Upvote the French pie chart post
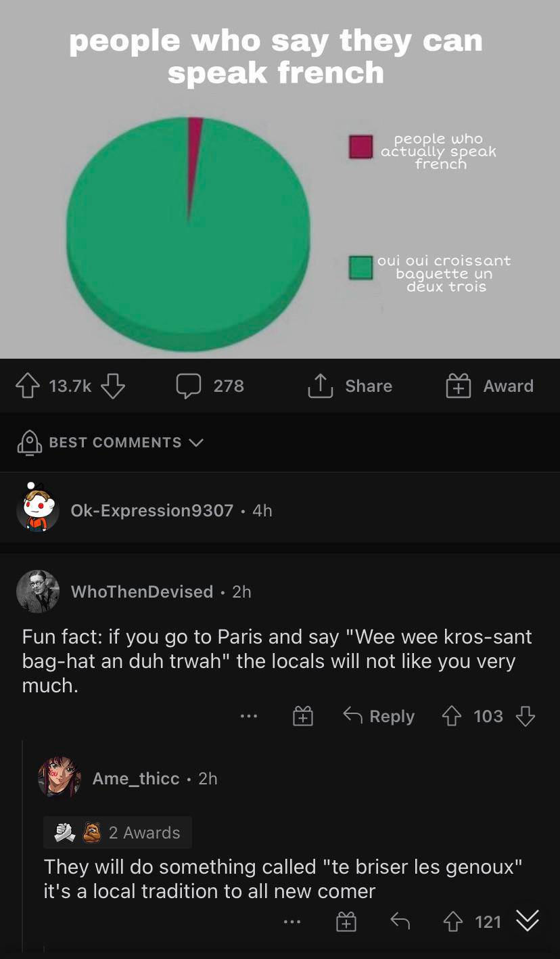 (x=29, y=386)
